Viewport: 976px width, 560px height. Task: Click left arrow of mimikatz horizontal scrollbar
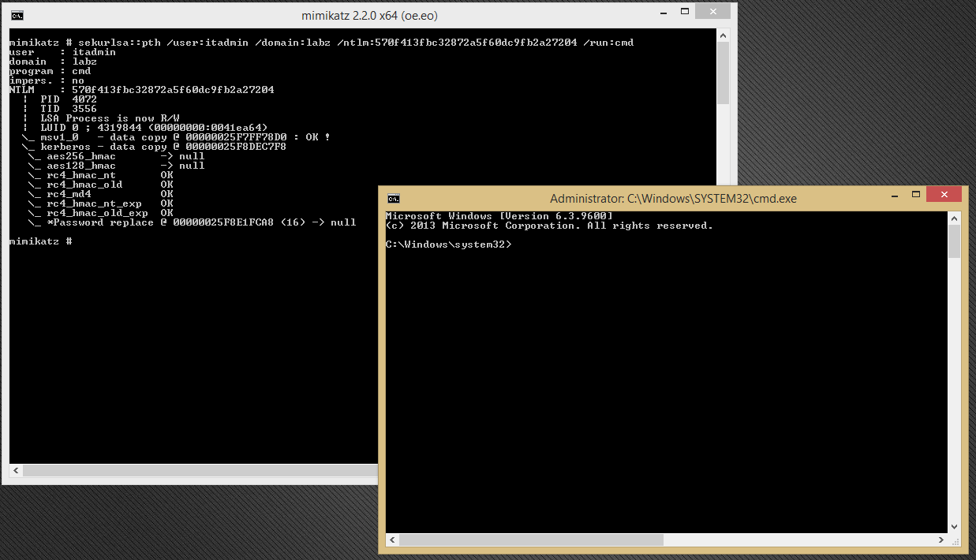point(16,470)
